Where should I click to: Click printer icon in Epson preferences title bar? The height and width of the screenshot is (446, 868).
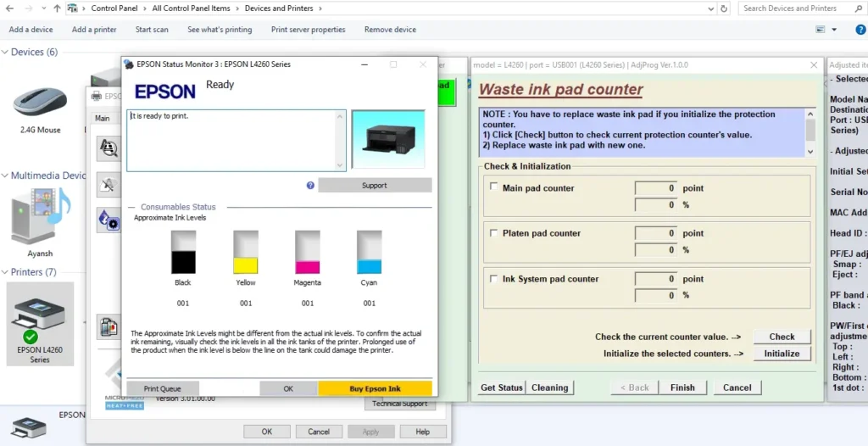coord(97,97)
